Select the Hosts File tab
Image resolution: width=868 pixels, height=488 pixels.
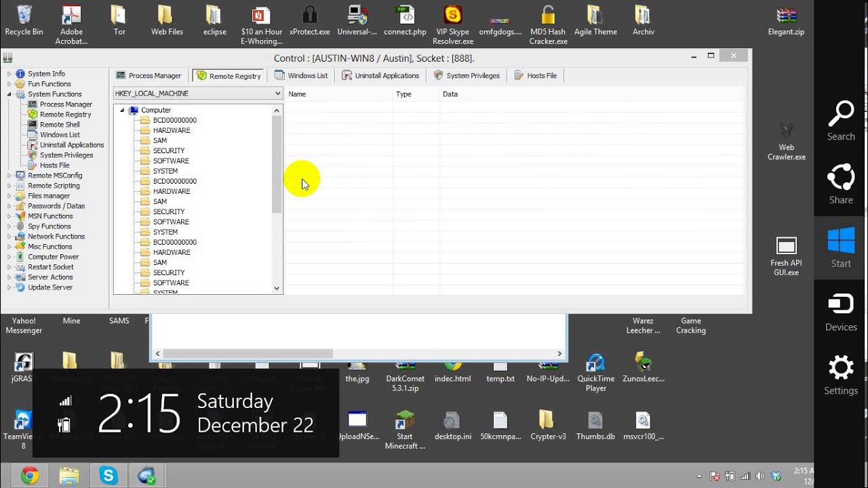[x=536, y=76]
